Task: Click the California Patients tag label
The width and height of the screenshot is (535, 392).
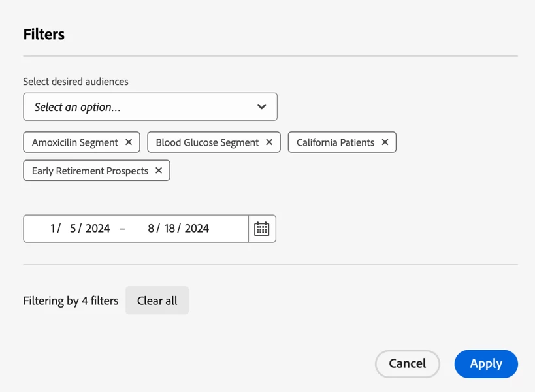Action: tap(335, 142)
